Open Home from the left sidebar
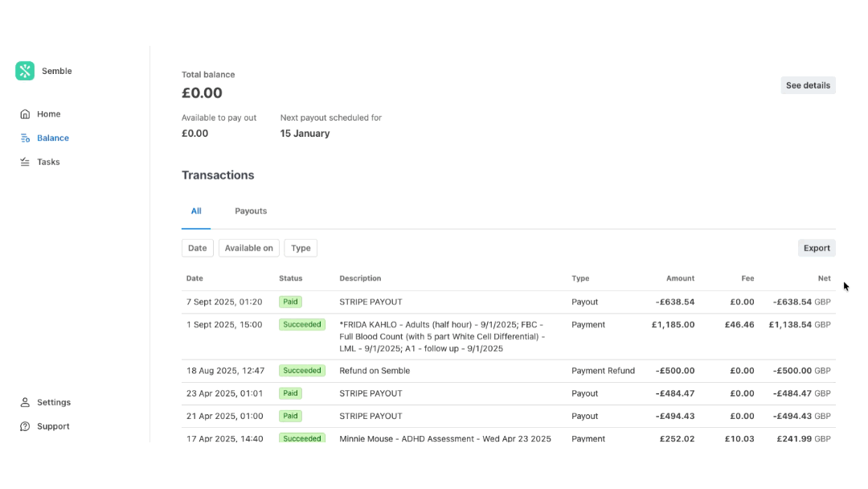This screenshot has height=489, width=868. (x=25, y=113)
